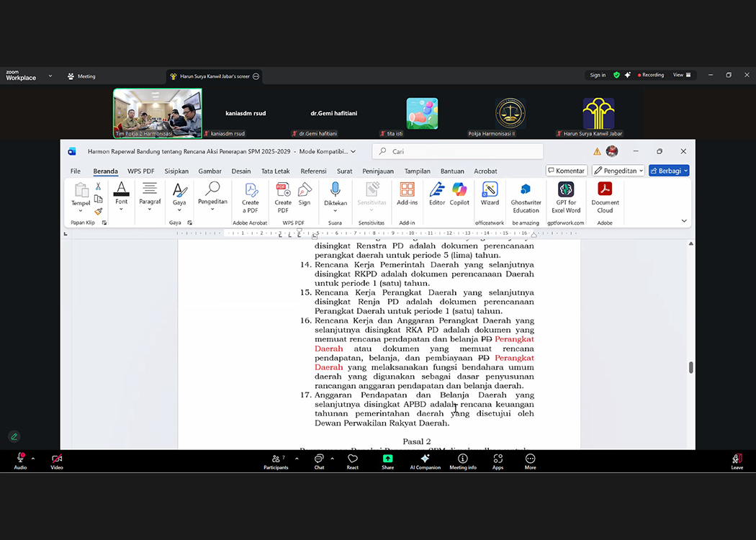Viewport: 756px width, 540px height.
Task: Open the Pengeditan mode dropdown
Action: pyautogui.click(x=618, y=171)
